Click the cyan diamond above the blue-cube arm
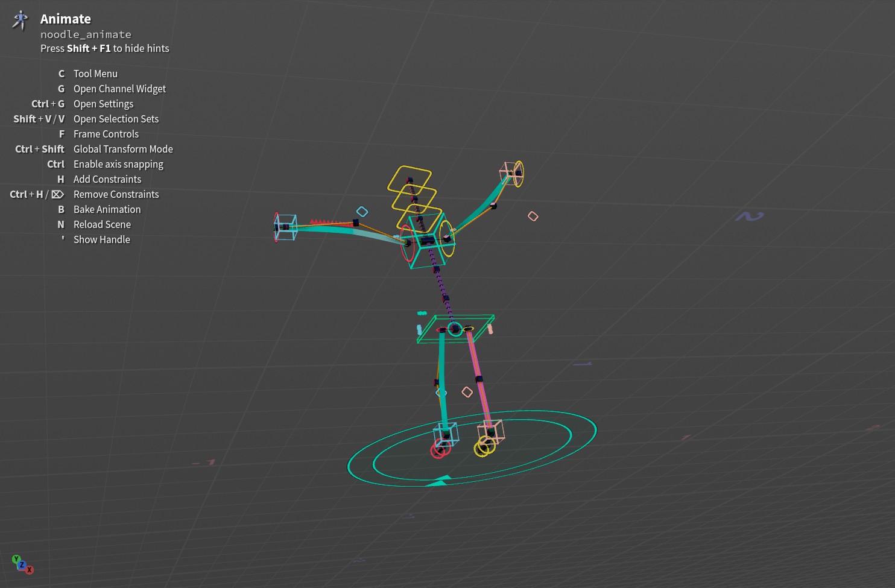 point(362,212)
